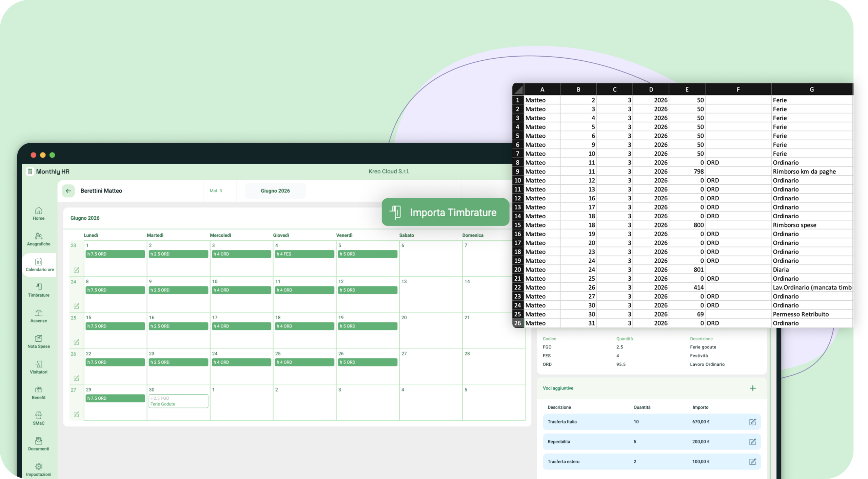
Task: Select the Timbrature sidebar icon
Action: [39, 291]
